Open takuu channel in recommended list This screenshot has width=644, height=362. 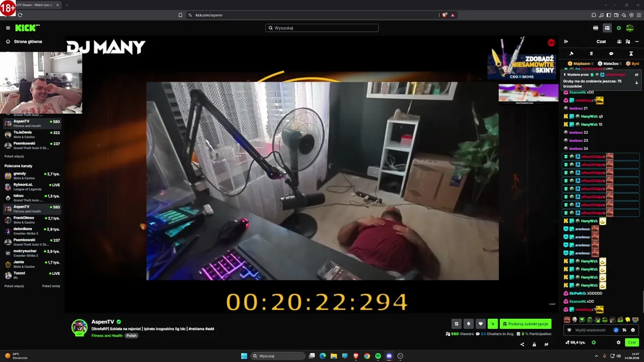click(x=32, y=198)
